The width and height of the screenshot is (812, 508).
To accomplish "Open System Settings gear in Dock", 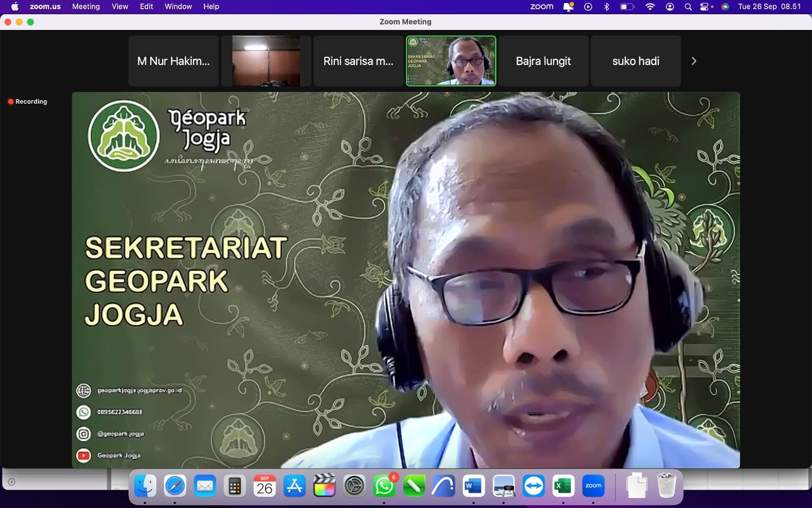I will (354, 486).
